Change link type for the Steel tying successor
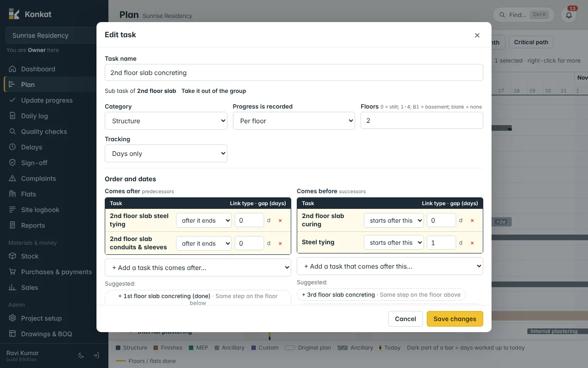Screen dimensions: 588x368 pos(394,243)
